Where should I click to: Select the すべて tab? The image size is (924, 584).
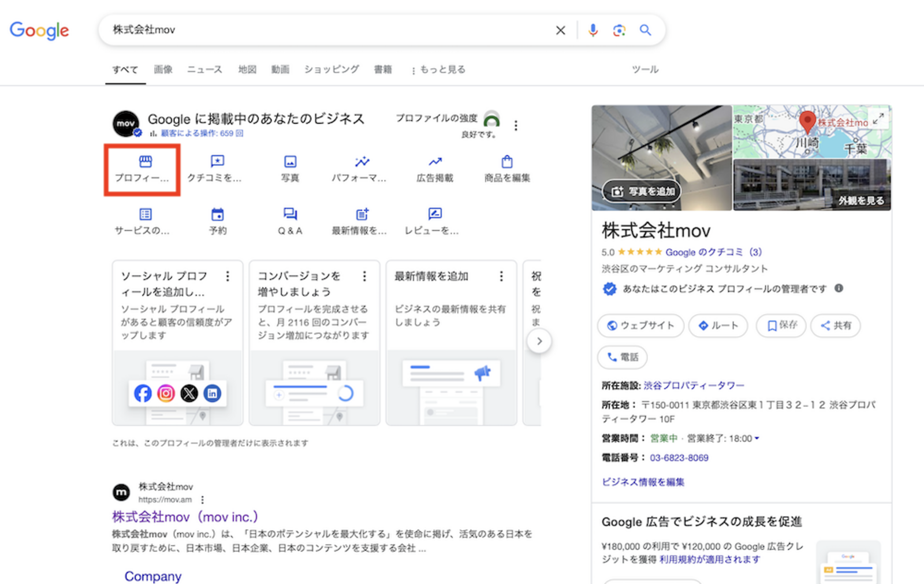[125, 69]
